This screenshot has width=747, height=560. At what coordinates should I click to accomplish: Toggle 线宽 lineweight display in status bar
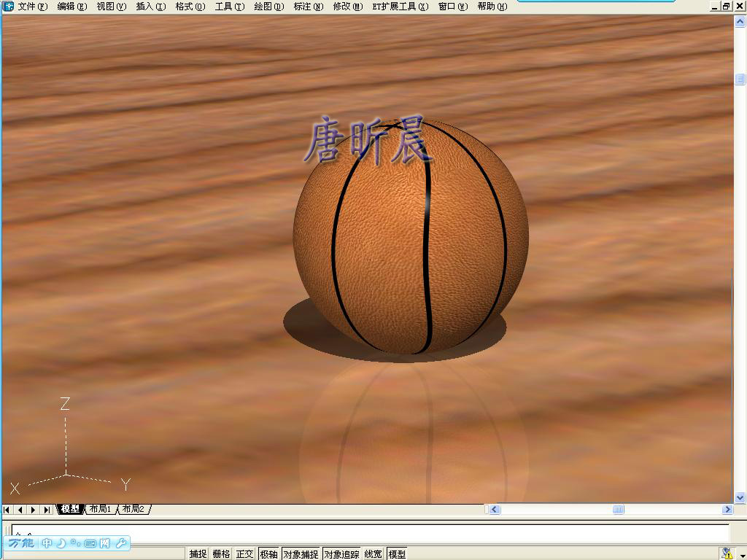(373, 554)
